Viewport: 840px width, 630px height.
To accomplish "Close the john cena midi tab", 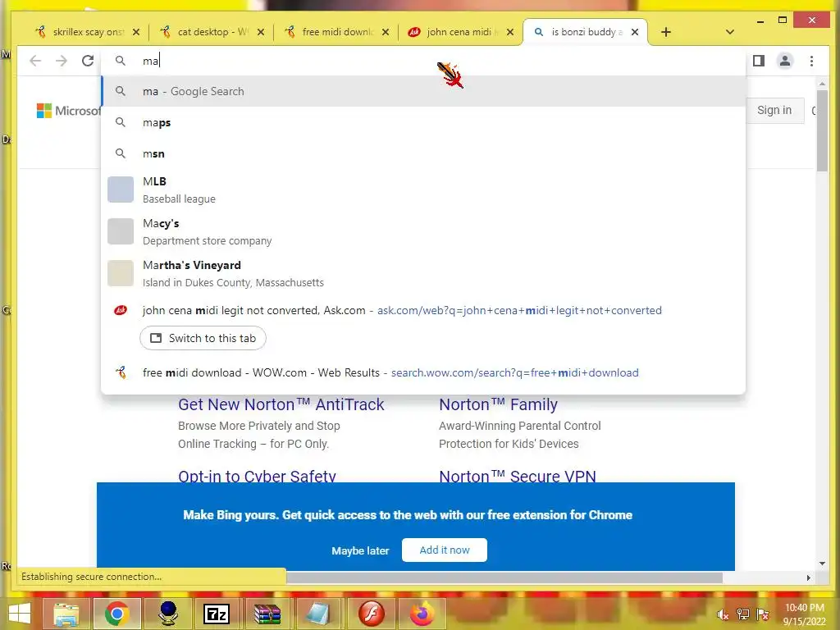I will coord(510,32).
